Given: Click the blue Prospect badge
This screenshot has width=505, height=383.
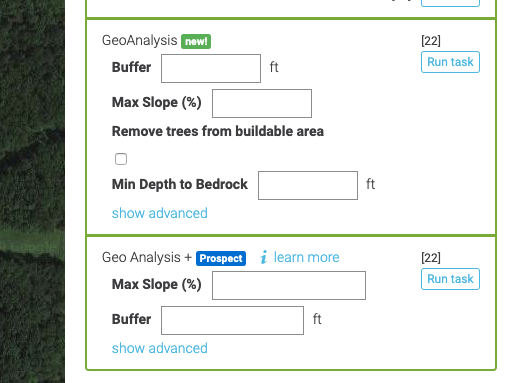Looking at the screenshot, I should click(221, 258).
